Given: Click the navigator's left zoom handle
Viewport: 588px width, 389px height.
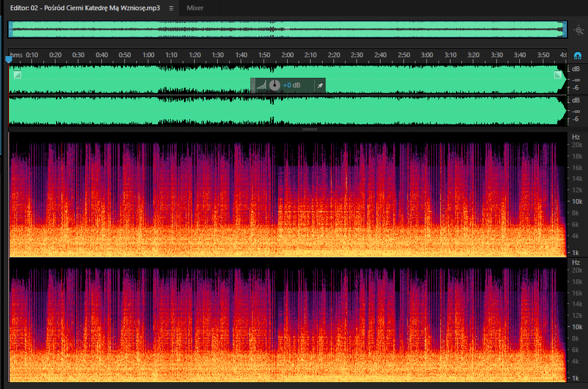Looking at the screenshot, I should 10,30.
